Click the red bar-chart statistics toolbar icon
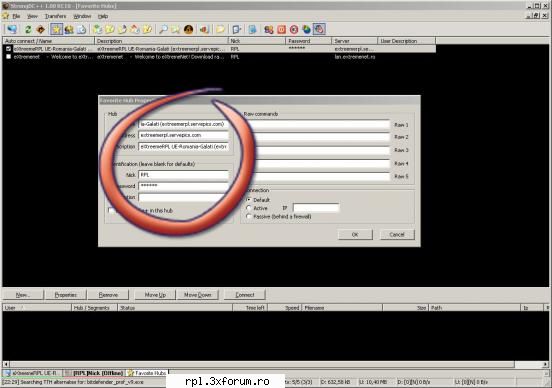This screenshot has height=388, width=552. (204, 29)
